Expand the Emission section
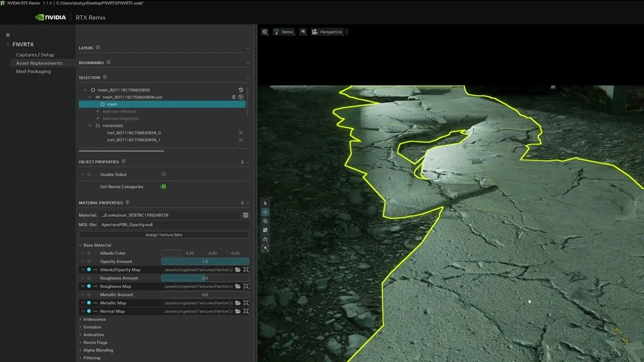 coord(92,327)
